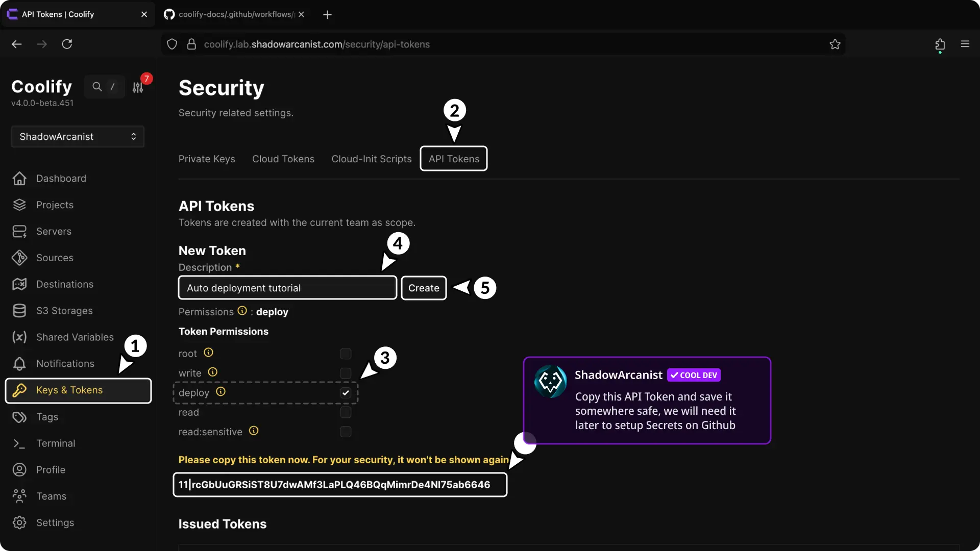Open Dashboard from the sidebar
This screenshot has height=551, width=980.
pos(61,178)
